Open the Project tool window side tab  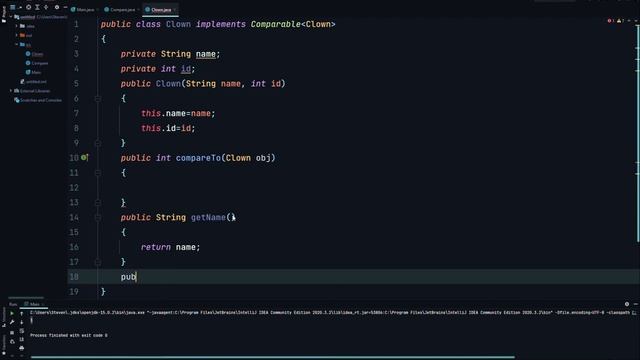pos(4,15)
